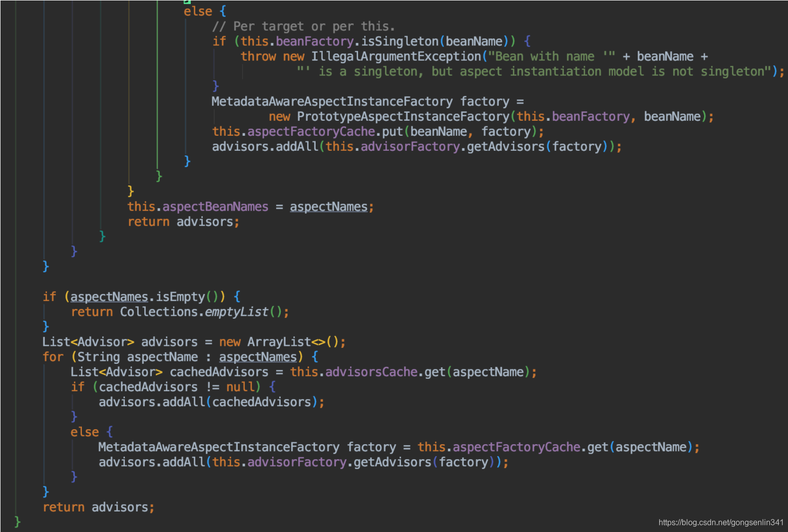The height and width of the screenshot is (532, 788).
Task: Click underlined aspectNames in for loop
Action: [x=258, y=357]
